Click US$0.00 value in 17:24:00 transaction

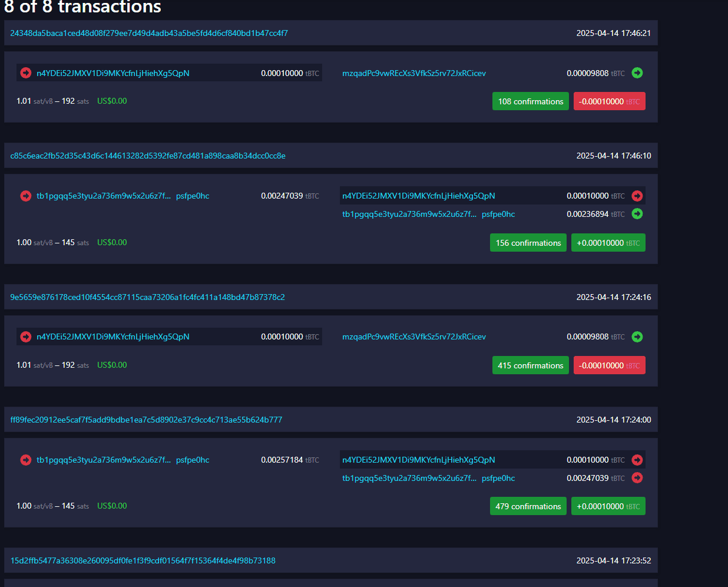(x=112, y=506)
